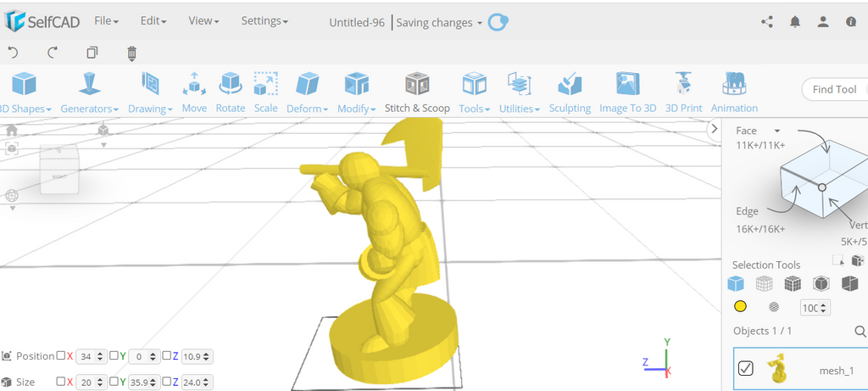This screenshot has width=868, height=391.
Task: Select the Scale tool
Action: tap(265, 92)
